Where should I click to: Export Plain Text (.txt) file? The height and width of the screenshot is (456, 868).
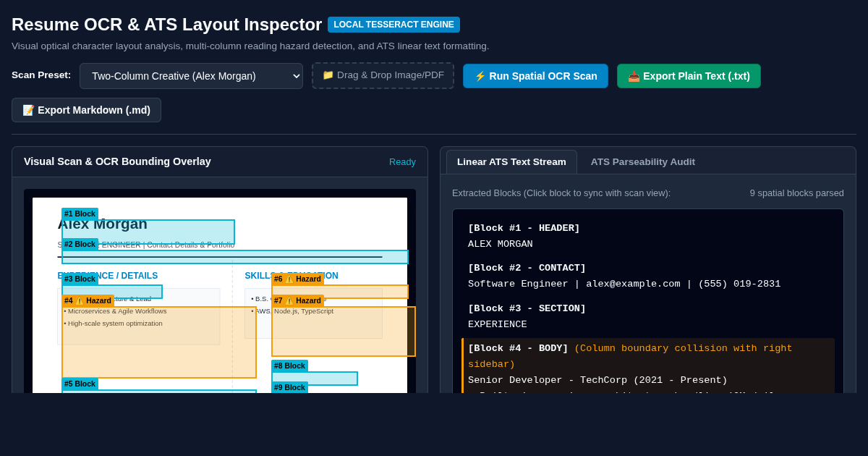(689, 76)
